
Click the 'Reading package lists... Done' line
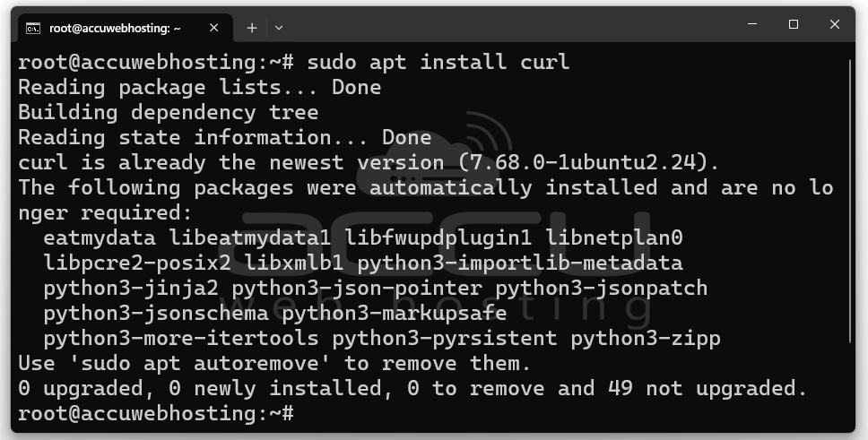click(x=199, y=87)
